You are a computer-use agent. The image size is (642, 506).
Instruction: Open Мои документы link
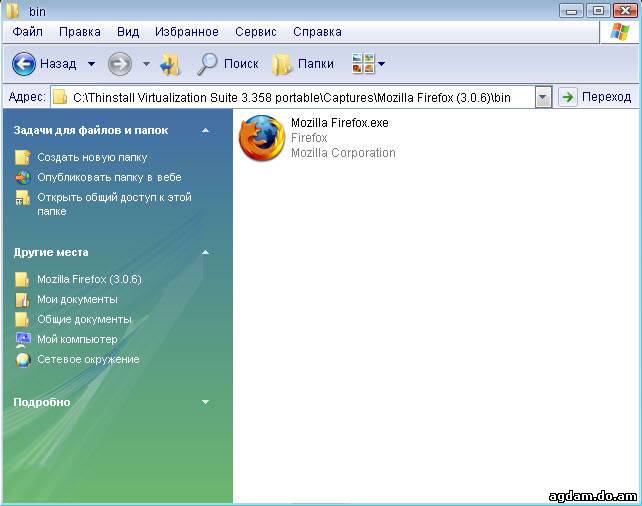tap(77, 299)
